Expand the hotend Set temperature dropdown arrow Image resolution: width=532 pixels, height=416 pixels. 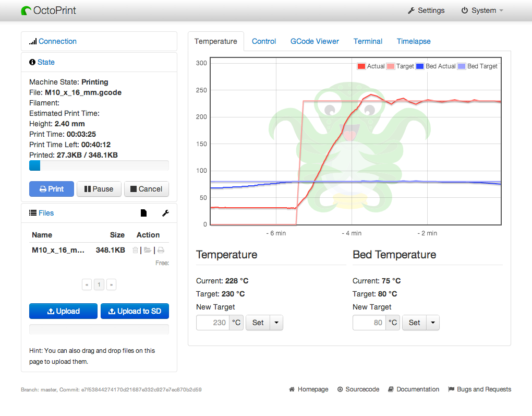(276, 323)
